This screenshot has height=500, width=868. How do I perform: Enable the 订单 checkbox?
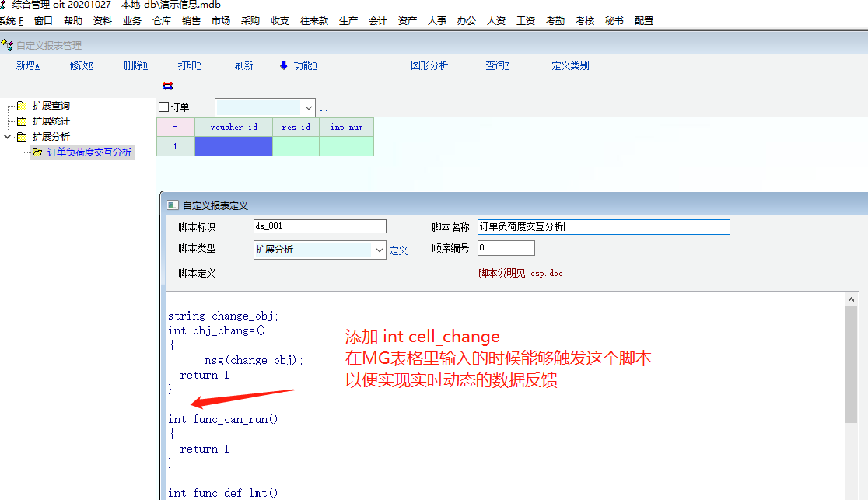(163, 107)
